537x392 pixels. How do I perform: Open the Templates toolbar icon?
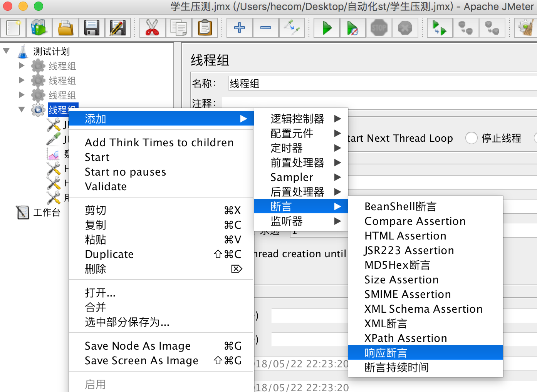(x=39, y=28)
